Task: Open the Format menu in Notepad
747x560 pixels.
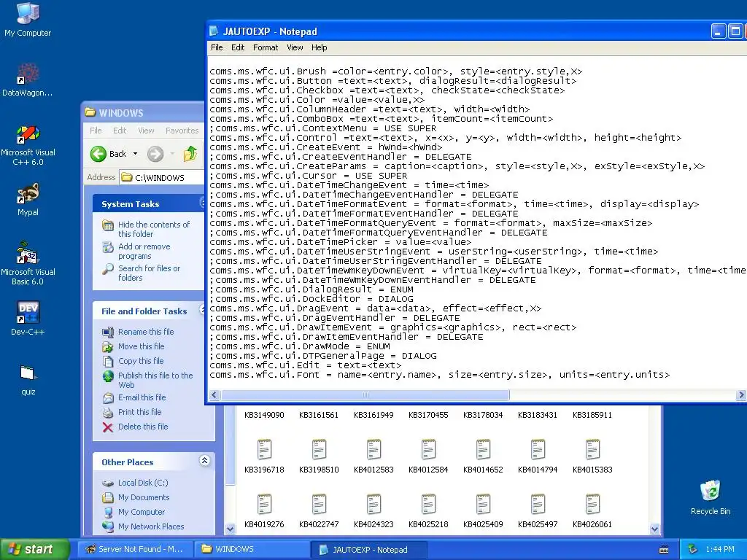Action: tap(266, 47)
